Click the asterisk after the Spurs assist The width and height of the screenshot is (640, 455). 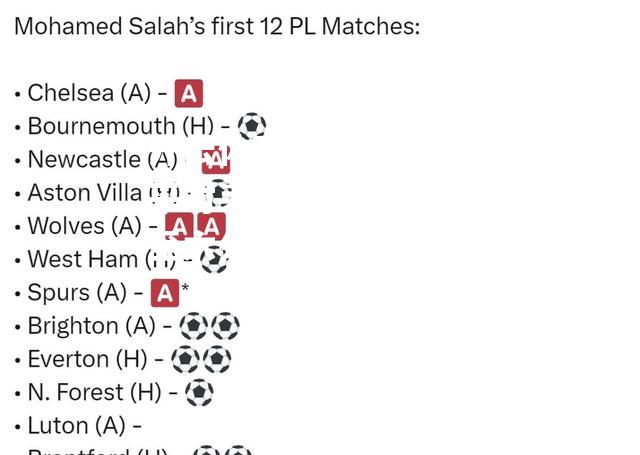(x=185, y=288)
